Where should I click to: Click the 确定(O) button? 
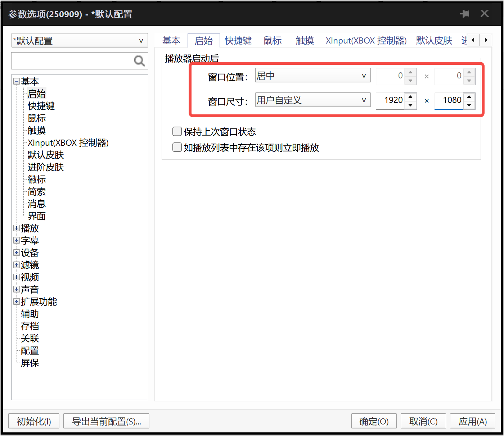click(x=374, y=421)
